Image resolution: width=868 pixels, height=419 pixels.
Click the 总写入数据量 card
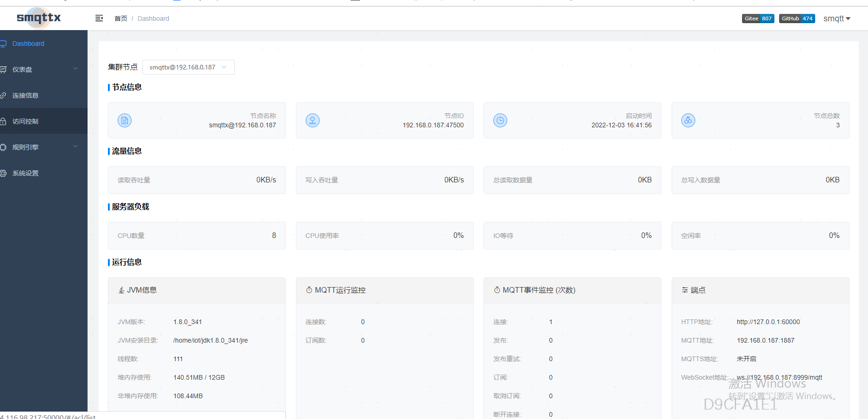[761, 180]
